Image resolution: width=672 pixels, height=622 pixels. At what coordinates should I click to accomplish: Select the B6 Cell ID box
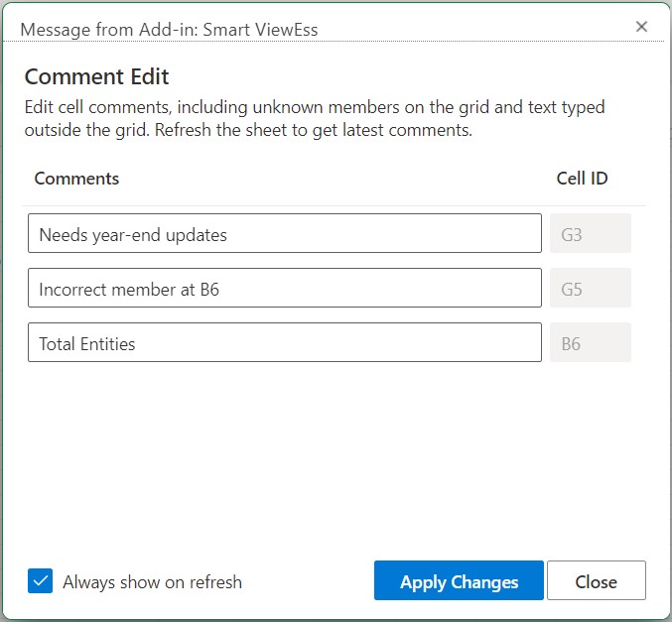click(591, 343)
